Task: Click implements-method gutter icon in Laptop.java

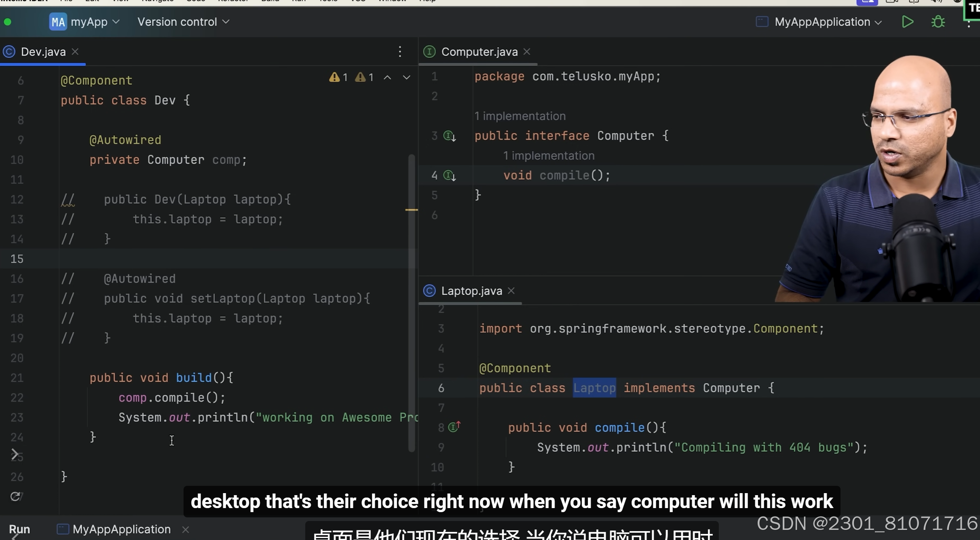Action: coord(454,427)
